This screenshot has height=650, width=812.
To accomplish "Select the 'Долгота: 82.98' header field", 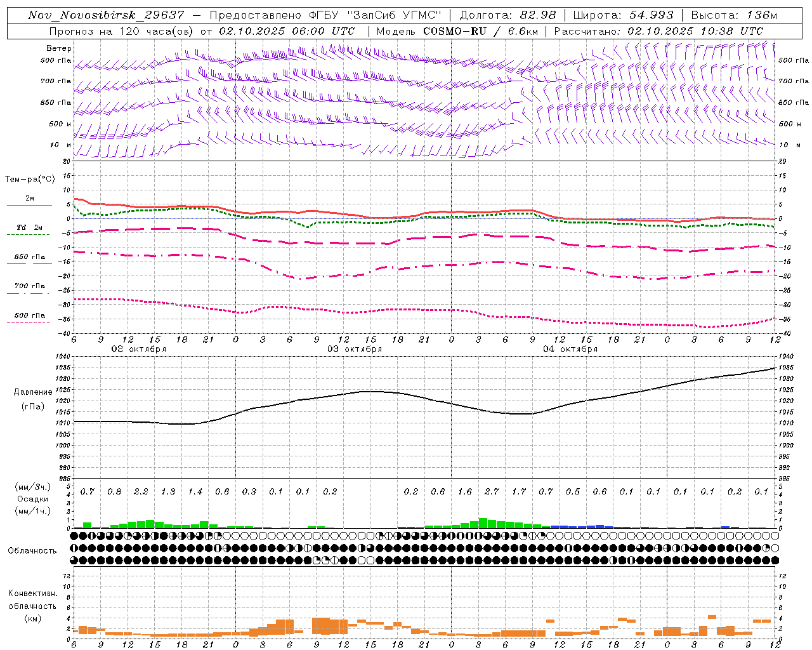I will (x=507, y=15).
